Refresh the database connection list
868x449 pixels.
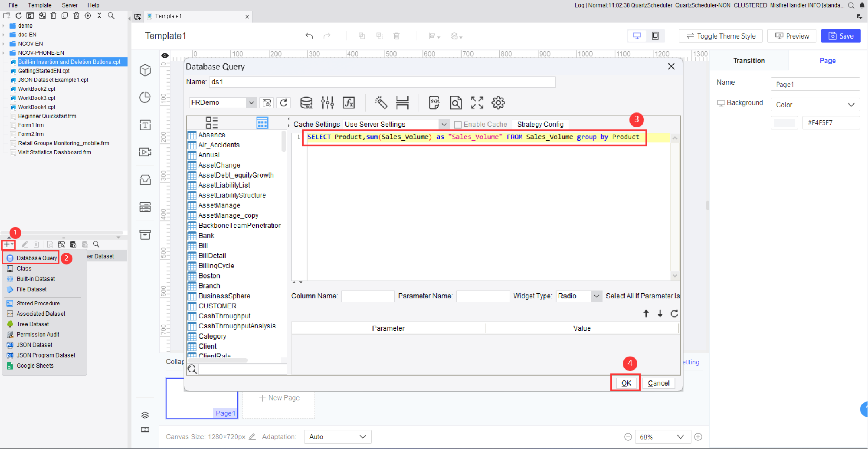pyautogui.click(x=284, y=102)
